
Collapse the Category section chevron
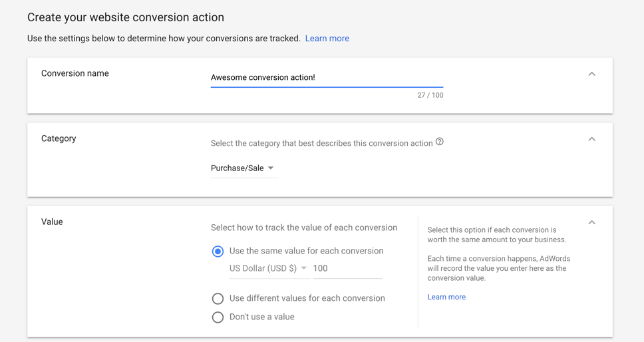click(592, 139)
